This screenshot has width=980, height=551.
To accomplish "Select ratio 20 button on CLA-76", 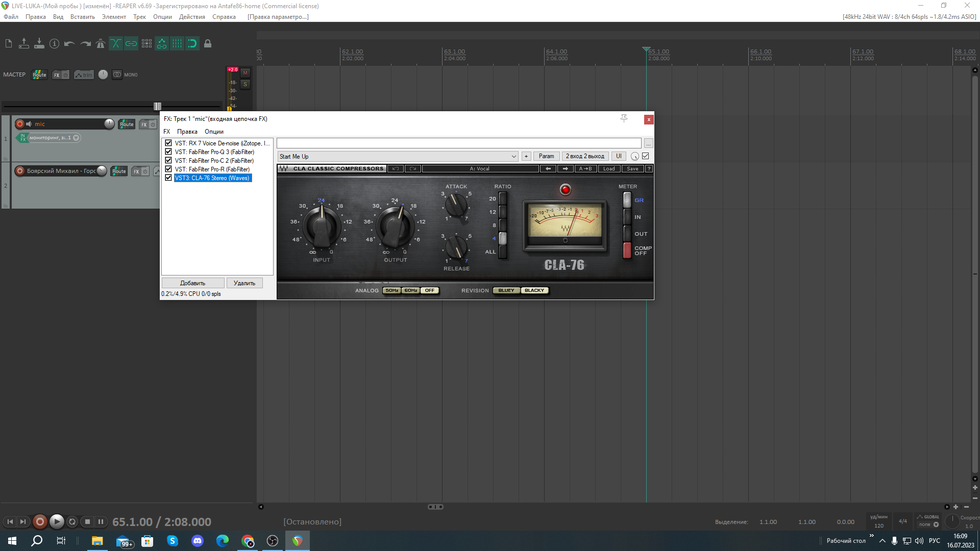I will tap(503, 198).
